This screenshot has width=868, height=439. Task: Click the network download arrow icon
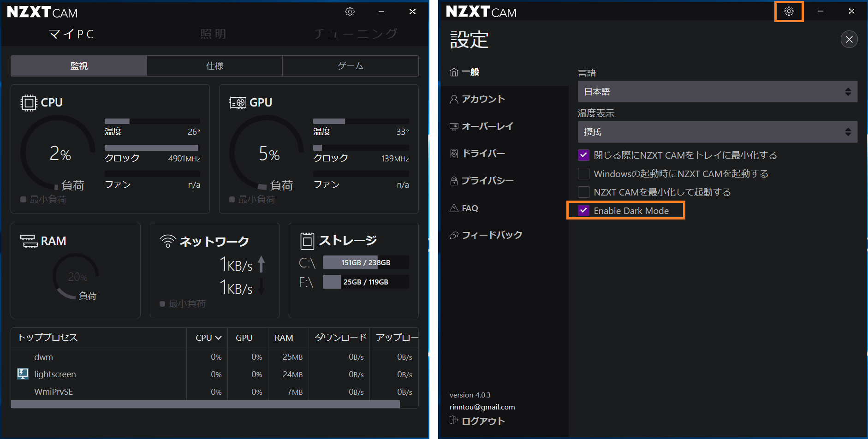[x=262, y=286]
